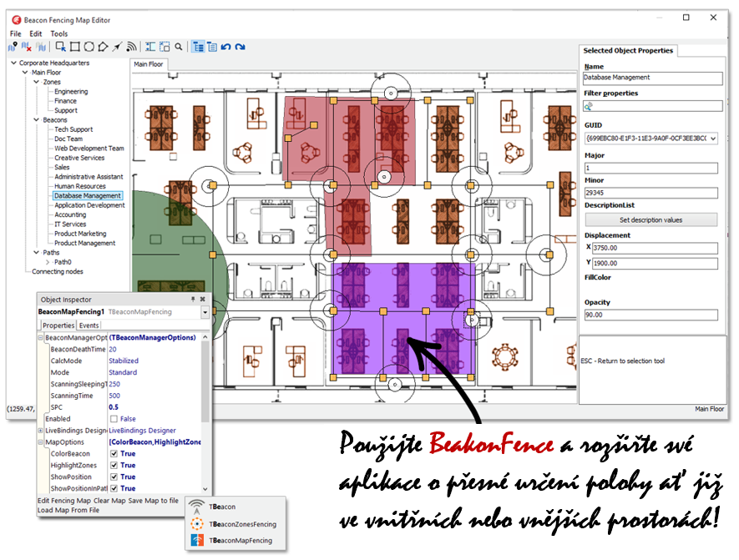Click the dashed selection zoom icon

[165, 47]
